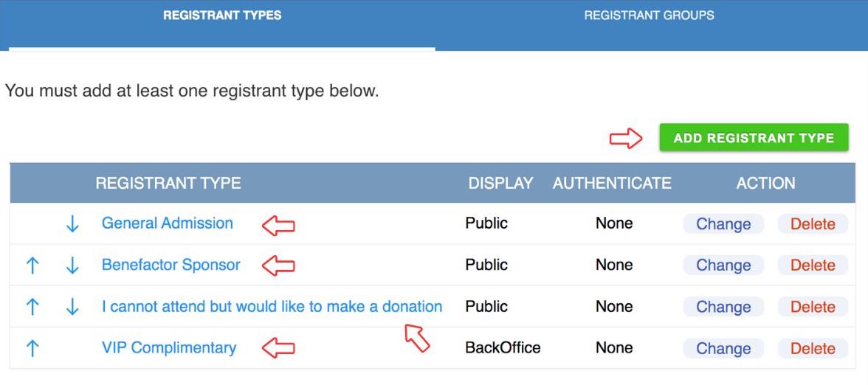Open the Registrant Groups tab
868x385 pixels.
tap(649, 15)
